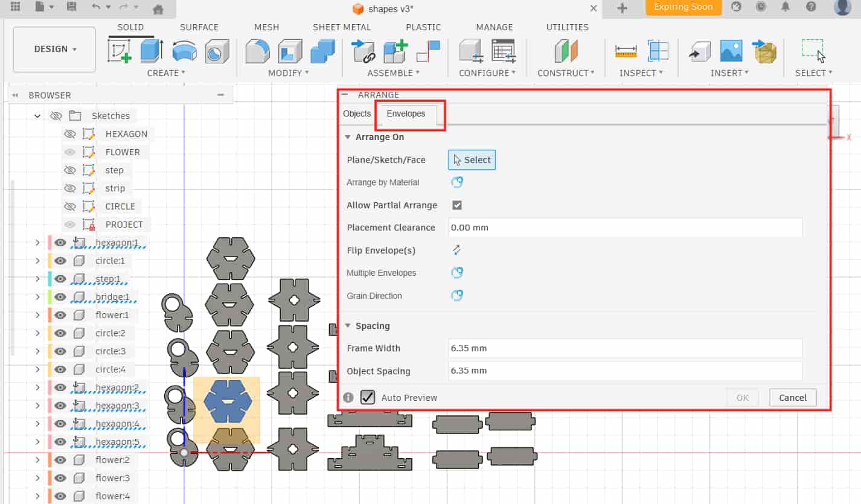
Task: Select the Shell tool in Modify
Action: click(290, 51)
